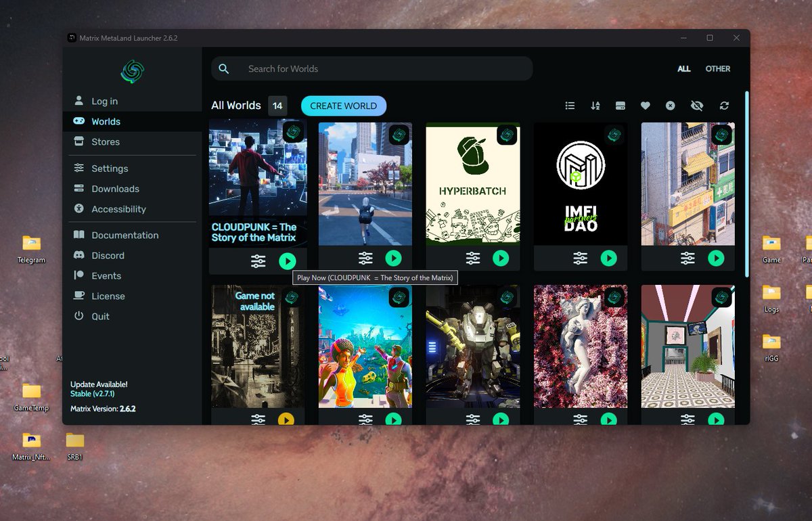The image size is (812, 521).
Task: Open Settings from the sidebar
Action: click(x=133, y=168)
